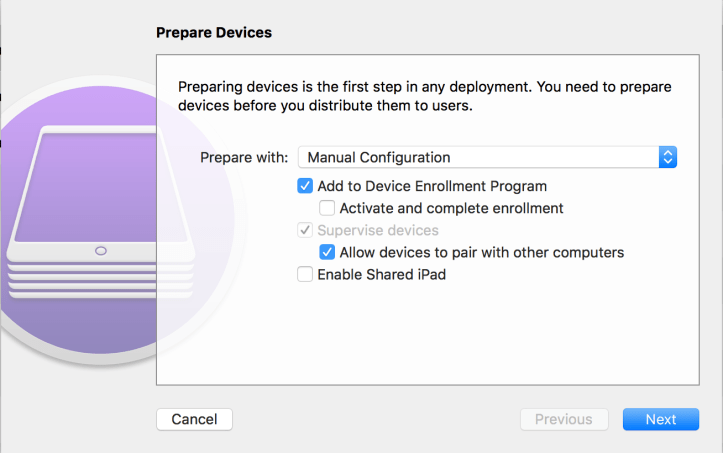Toggle the grayed Supervise devices checkbox
Screen dimensions: 723x453
click(x=305, y=230)
